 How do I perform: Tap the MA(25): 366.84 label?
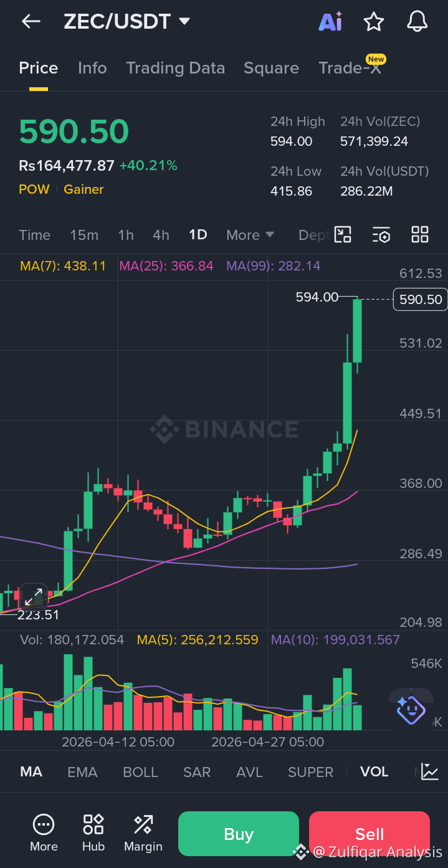[166, 266]
